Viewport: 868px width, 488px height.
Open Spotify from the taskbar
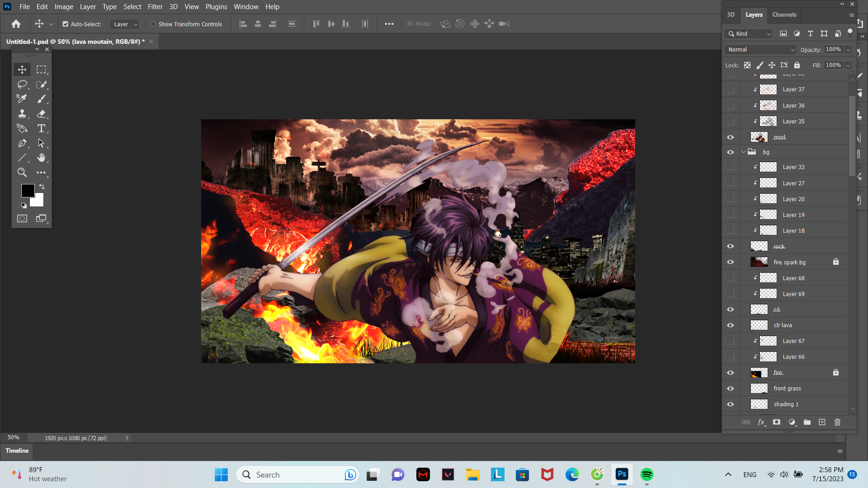pos(647,474)
